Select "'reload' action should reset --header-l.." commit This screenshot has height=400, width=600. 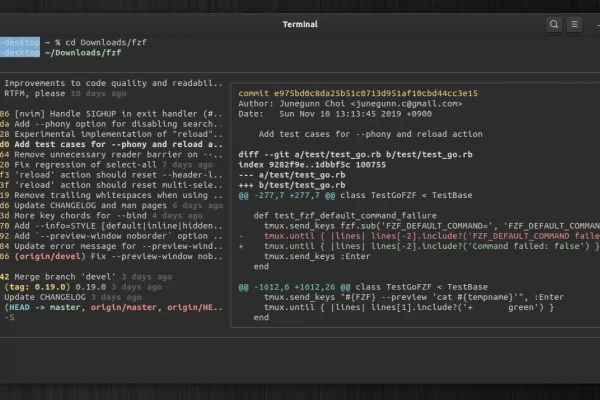pyautogui.click(x=111, y=175)
